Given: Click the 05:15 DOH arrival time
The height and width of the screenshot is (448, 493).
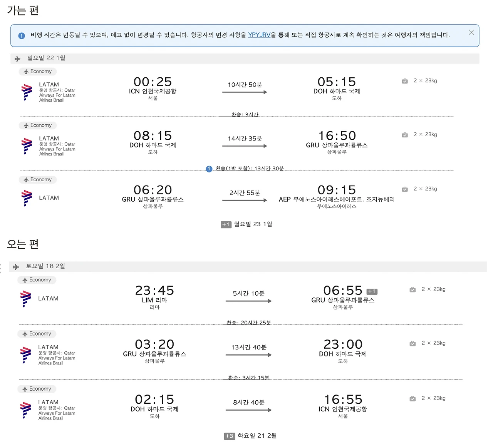Looking at the screenshot, I should pyautogui.click(x=337, y=82).
